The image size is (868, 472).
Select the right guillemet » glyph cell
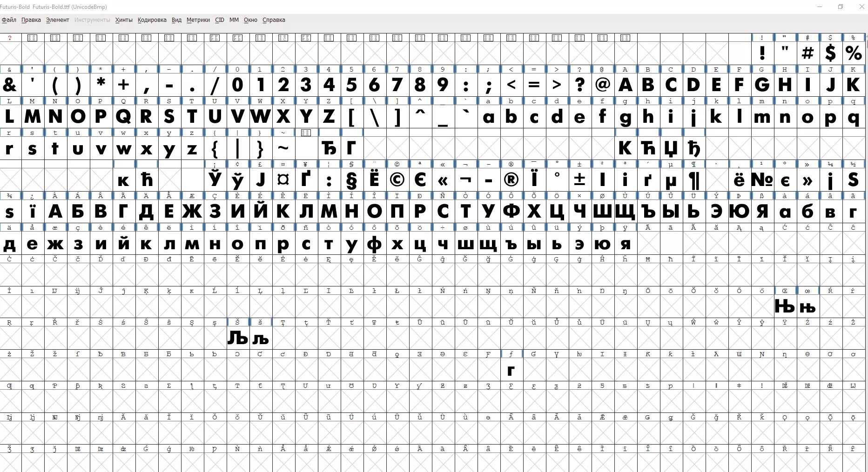tap(808, 180)
